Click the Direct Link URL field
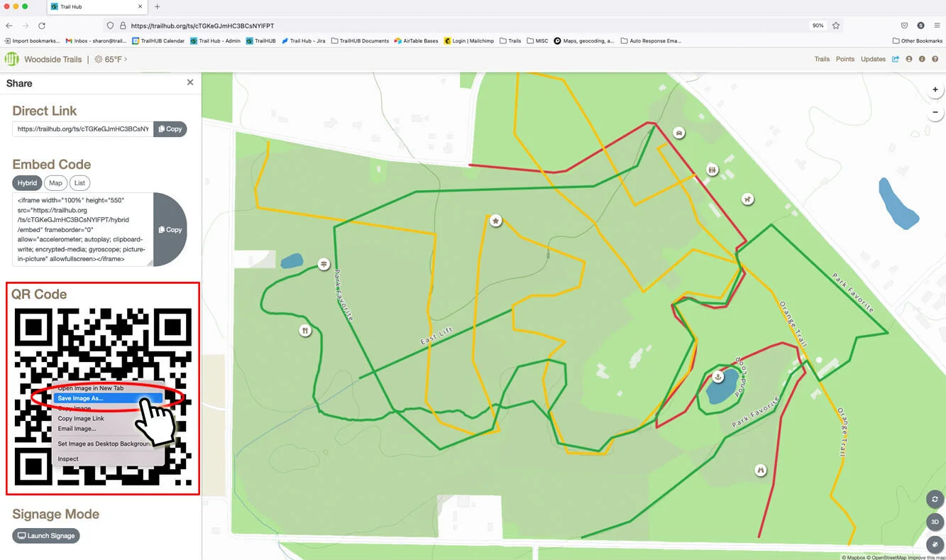This screenshot has height=560, width=946. pos(82,129)
